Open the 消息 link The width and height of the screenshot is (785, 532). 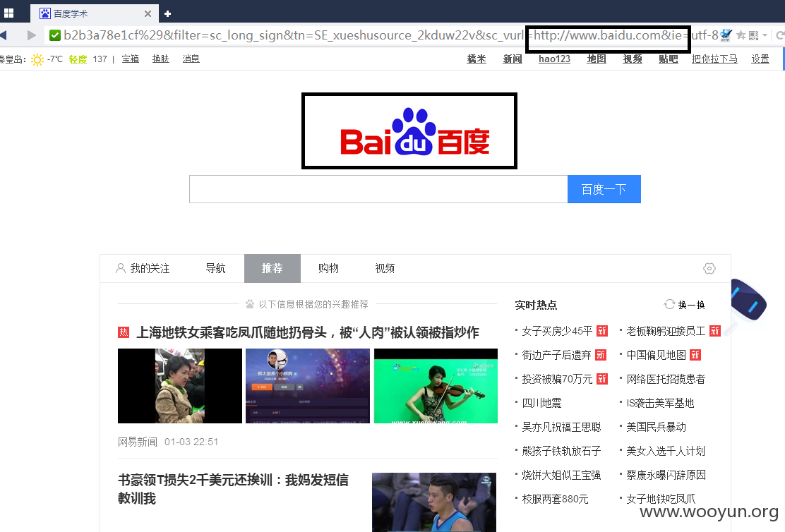point(191,59)
